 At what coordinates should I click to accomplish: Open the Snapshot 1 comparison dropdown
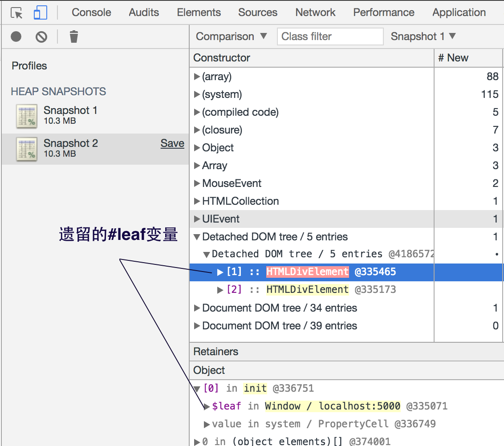click(x=423, y=36)
